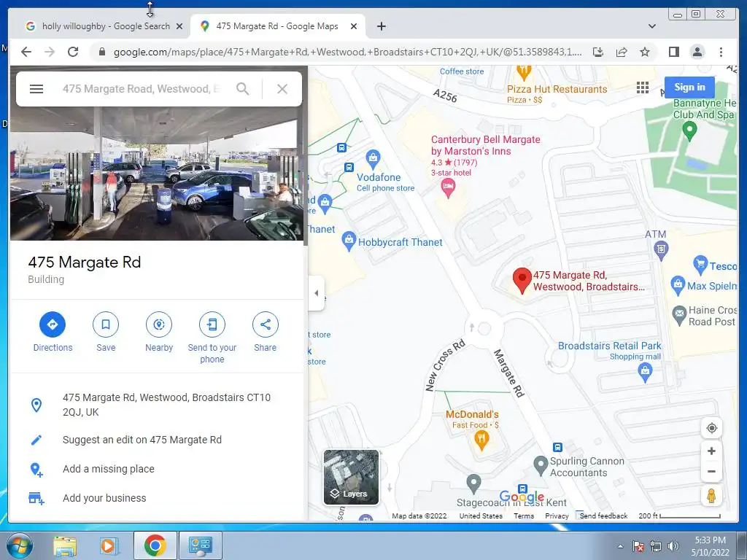The height and width of the screenshot is (560, 747).
Task: Click the Spurling Cannon Accountants marker
Action: [541, 466]
